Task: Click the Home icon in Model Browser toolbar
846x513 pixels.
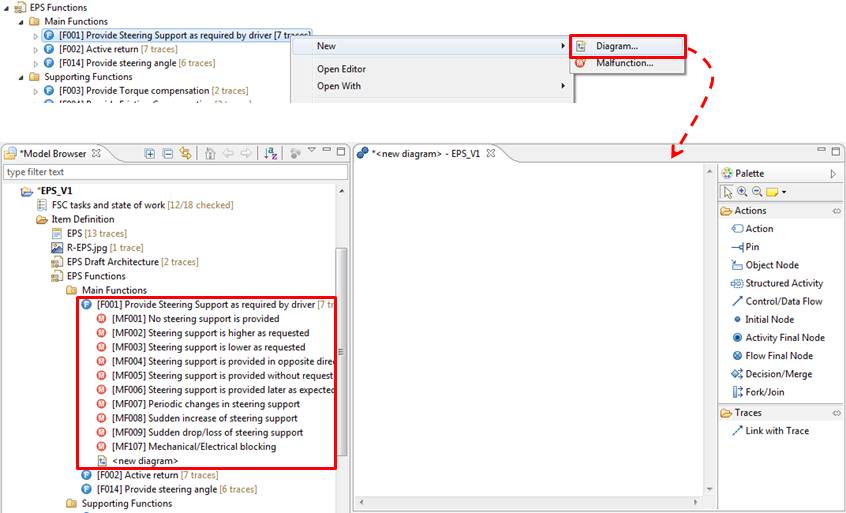Action: click(x=210, y=153)
